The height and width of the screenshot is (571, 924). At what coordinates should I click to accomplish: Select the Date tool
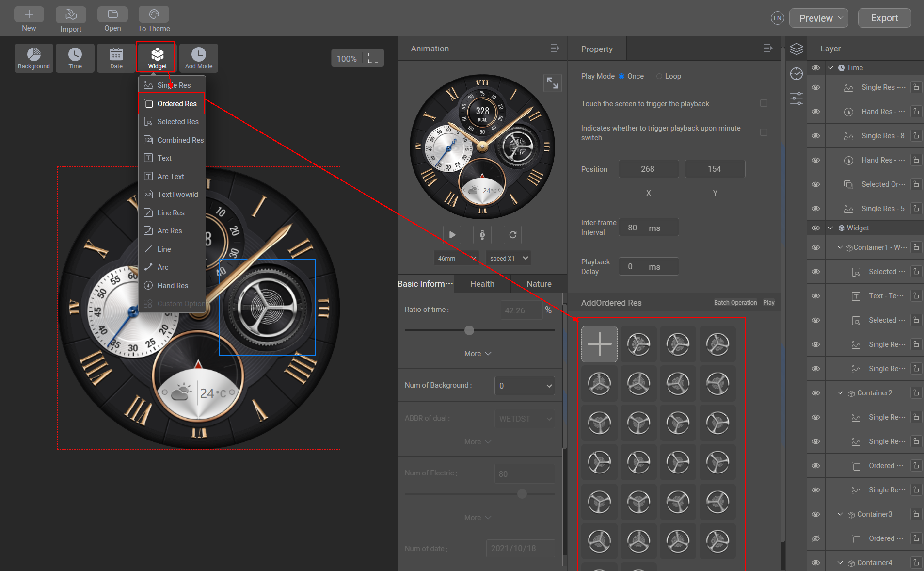click(116, 58)
